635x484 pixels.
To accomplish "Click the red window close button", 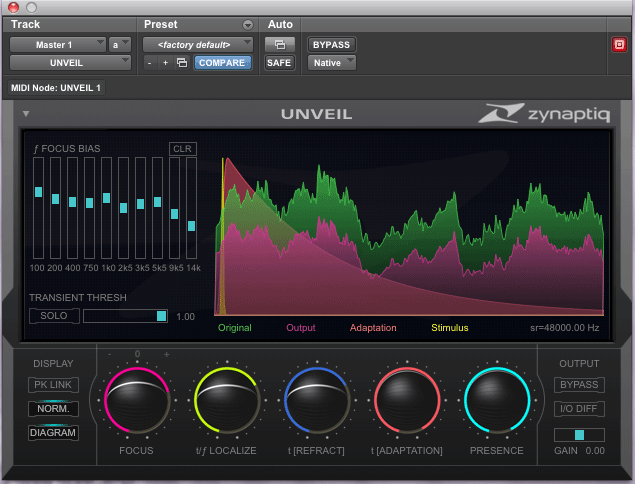I will click(x=13, y=7).
